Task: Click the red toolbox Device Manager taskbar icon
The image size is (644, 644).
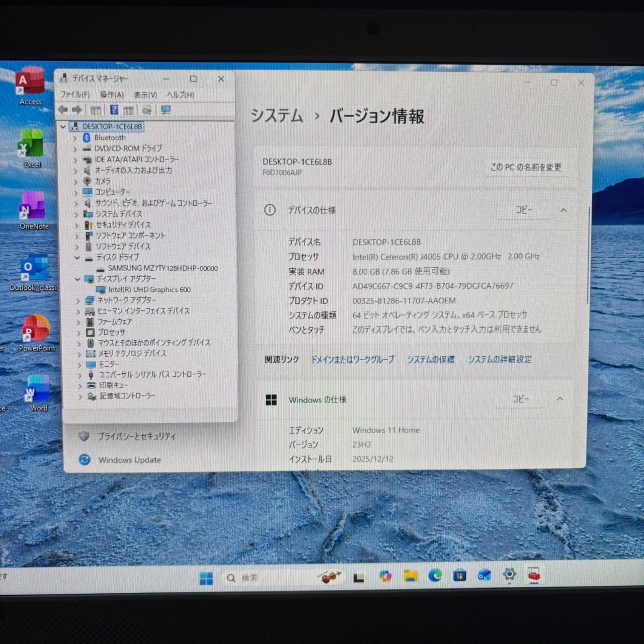Action: 534,575
